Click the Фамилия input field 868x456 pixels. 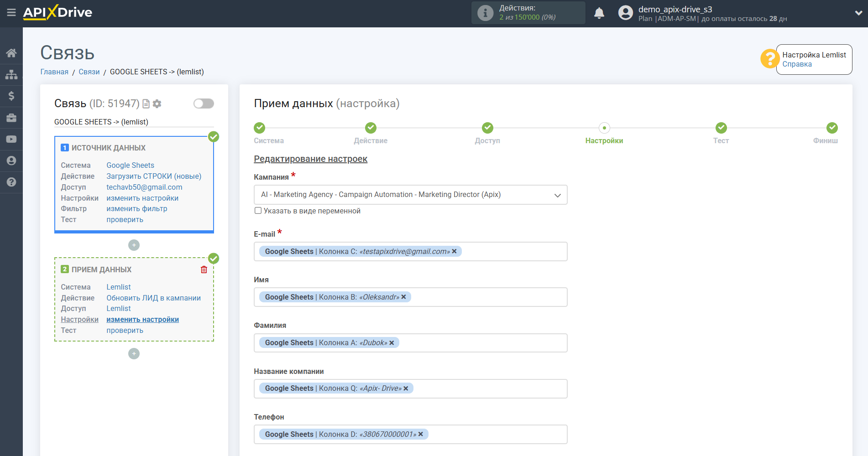pos(410,343)
